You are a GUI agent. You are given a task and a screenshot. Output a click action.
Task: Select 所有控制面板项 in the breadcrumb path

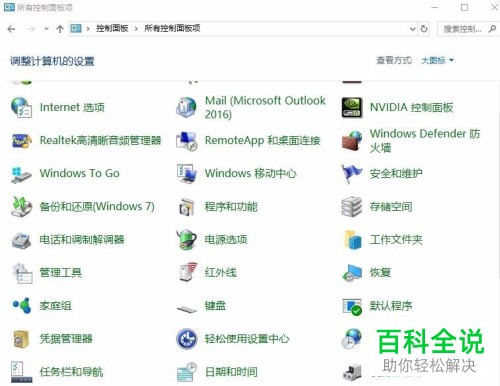point(172,28)
